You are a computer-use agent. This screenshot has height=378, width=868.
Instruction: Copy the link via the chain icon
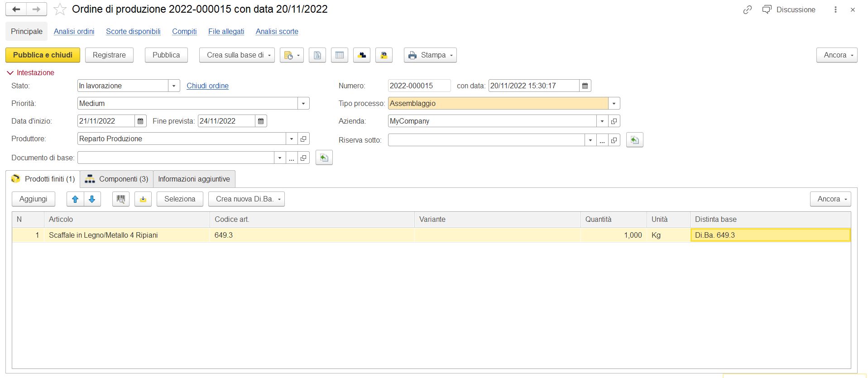[747, 10]
